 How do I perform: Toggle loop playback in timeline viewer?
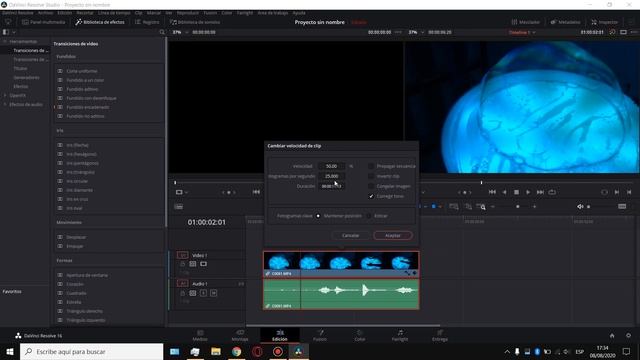552,192
